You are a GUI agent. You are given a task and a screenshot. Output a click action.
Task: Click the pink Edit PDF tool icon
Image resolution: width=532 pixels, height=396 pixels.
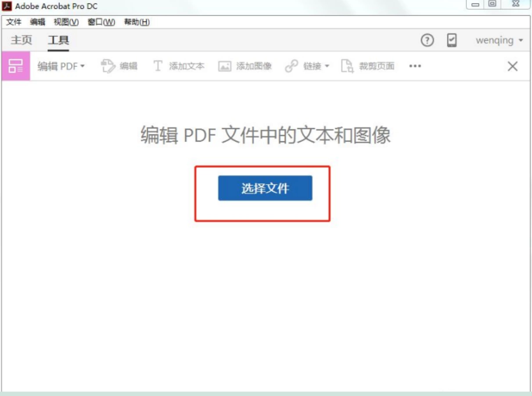(16, 66)
